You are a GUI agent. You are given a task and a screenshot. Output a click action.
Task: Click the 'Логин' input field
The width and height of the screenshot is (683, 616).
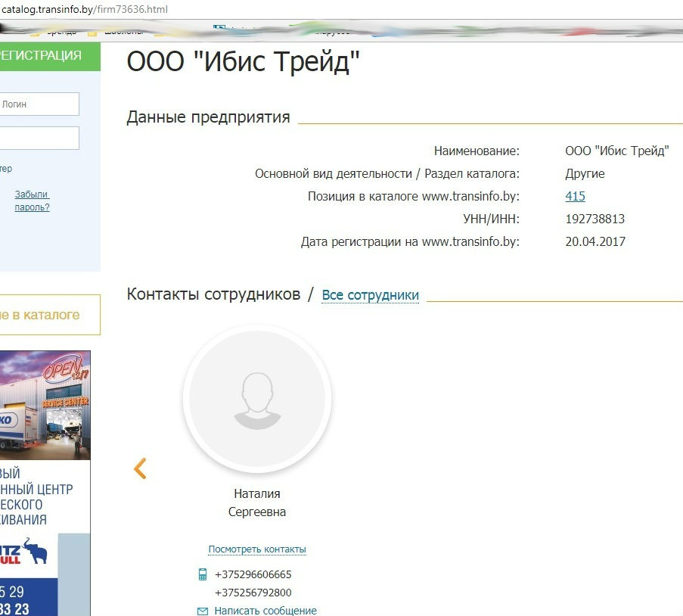click(36, 104)
